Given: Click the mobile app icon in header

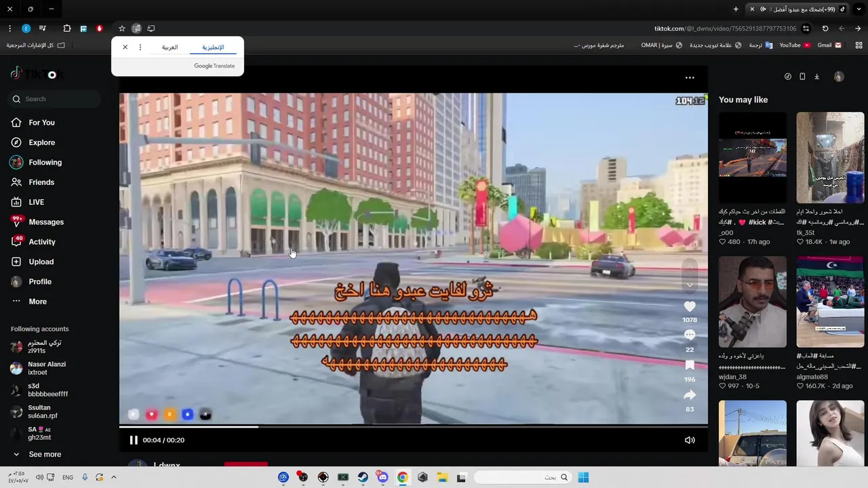Looking at the screenshot, I should (x=802, y=77).
